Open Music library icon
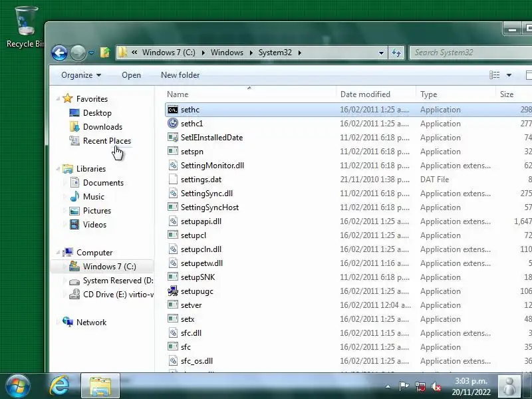Screen dimensions: 532x399 [x=74, y=196]
